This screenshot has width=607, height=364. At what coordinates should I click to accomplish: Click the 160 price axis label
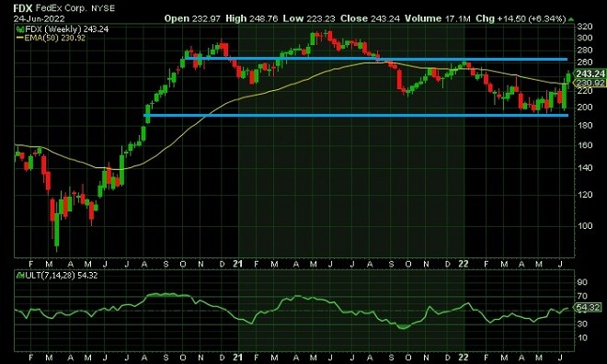(x=585, y=145)
